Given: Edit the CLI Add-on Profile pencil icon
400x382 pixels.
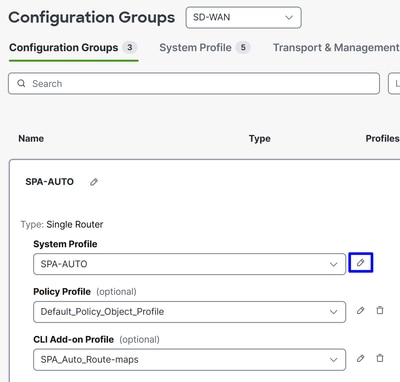Looking at the screenshot, I should [360, 359].
